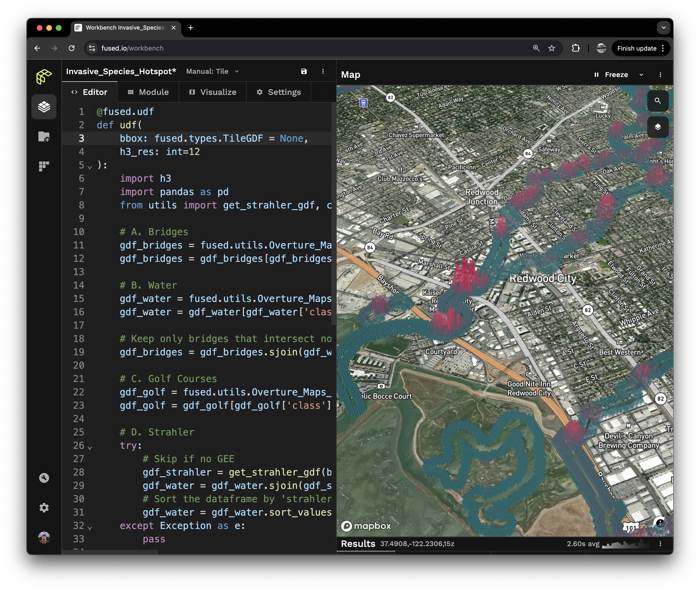Collapse code fold at line 26

pos(90,447)
